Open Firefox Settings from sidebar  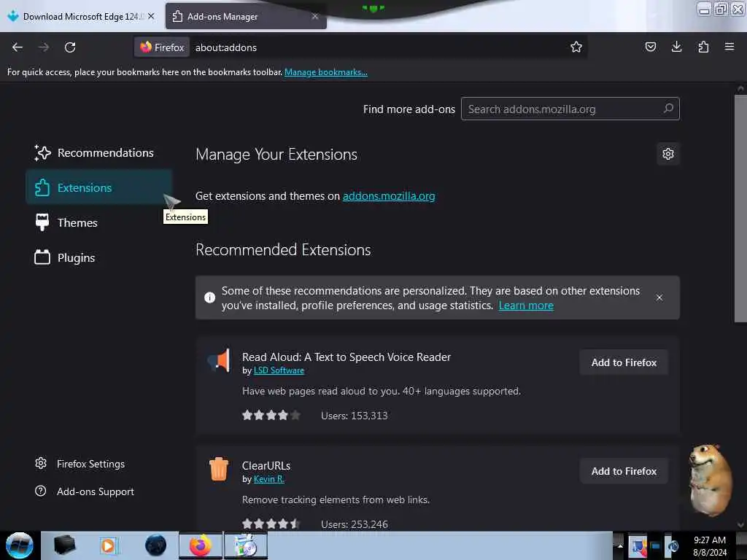coord(80,464)
